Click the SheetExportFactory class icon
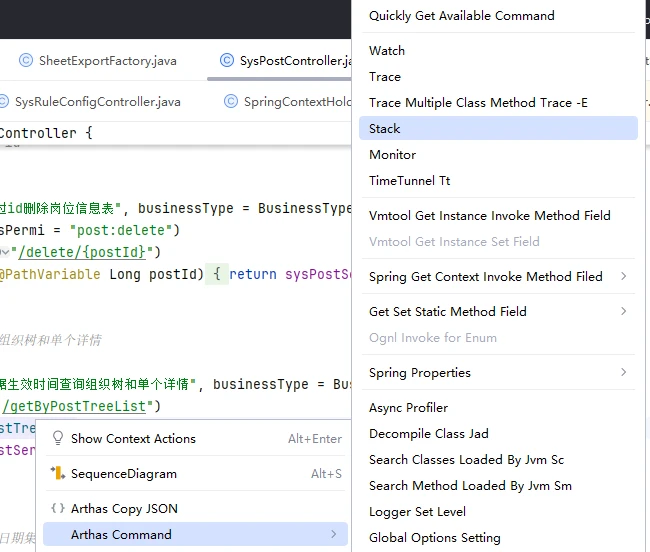Screen dimensions: 650x552 point(26,61)
